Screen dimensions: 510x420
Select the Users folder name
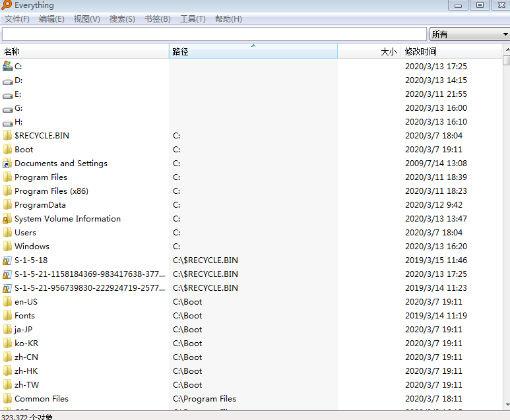pyautogui.click(x=25, y=233)
